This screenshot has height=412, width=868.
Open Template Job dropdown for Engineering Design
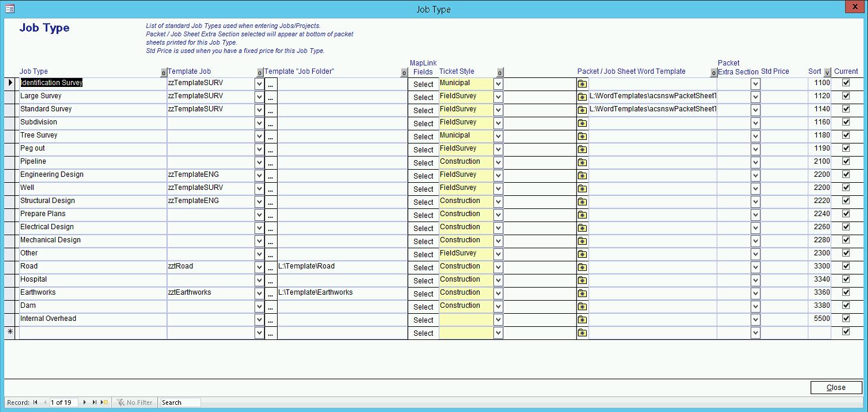(x=259, y=176)
